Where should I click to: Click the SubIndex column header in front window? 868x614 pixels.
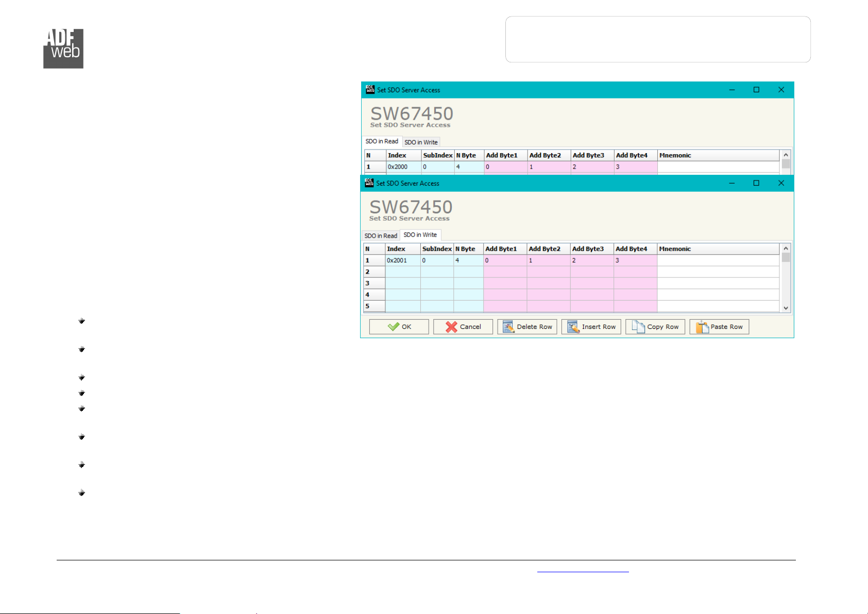pos(437,249)
